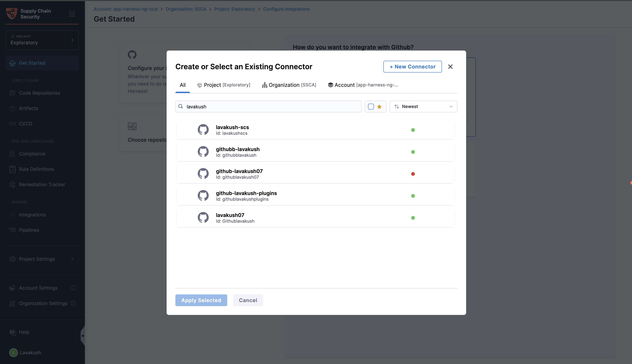The width and height of the screenshot is (632, 364).
Task: Click the GitHub icon of github-lavakush-plugins
Action: click(203, 196)
